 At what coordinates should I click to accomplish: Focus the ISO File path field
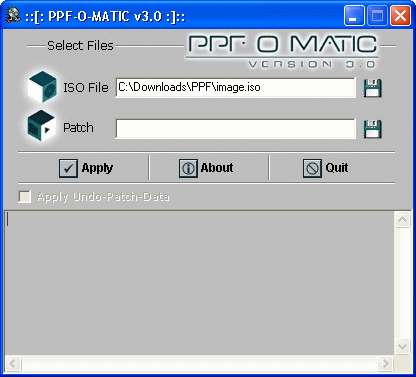[x=235, y=88]
